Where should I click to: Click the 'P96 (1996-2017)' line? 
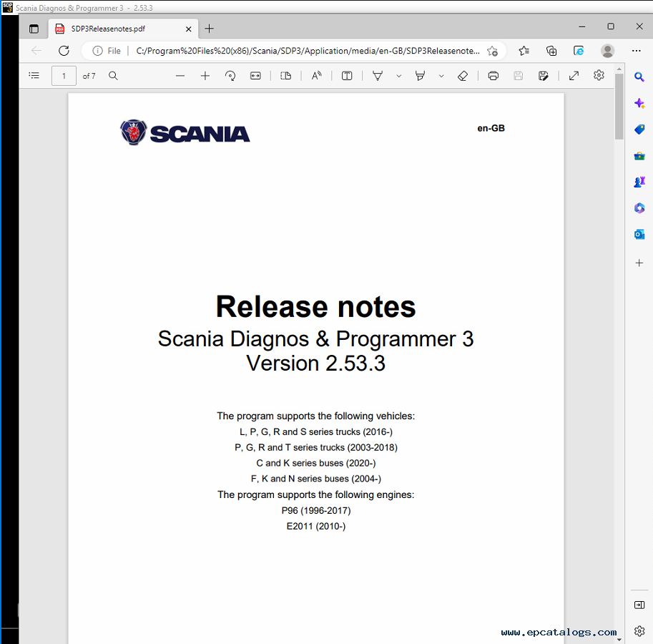(x=316, y=511)
